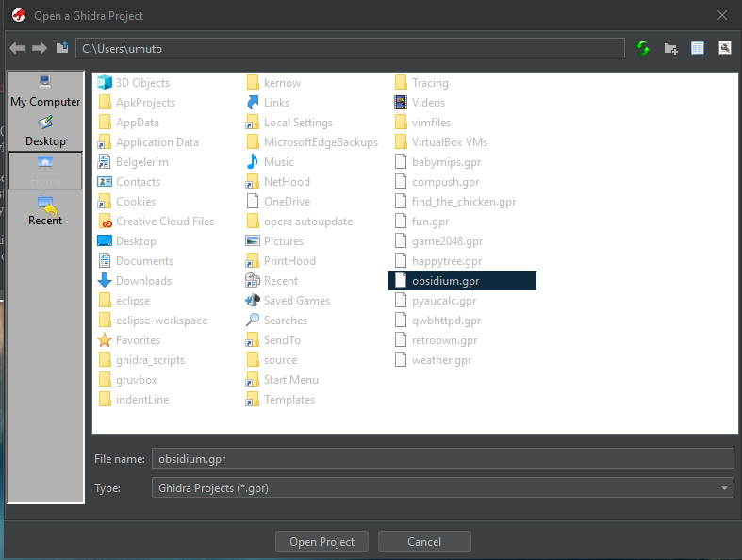
Task: Select the Links shortcut icon
Action: pos(253,102)
